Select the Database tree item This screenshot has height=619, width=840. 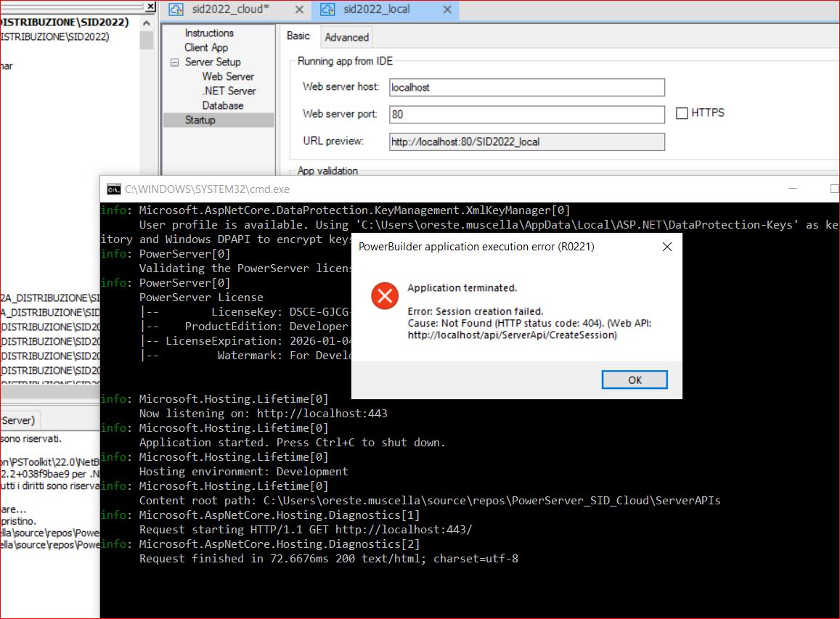tap(223, 105)
